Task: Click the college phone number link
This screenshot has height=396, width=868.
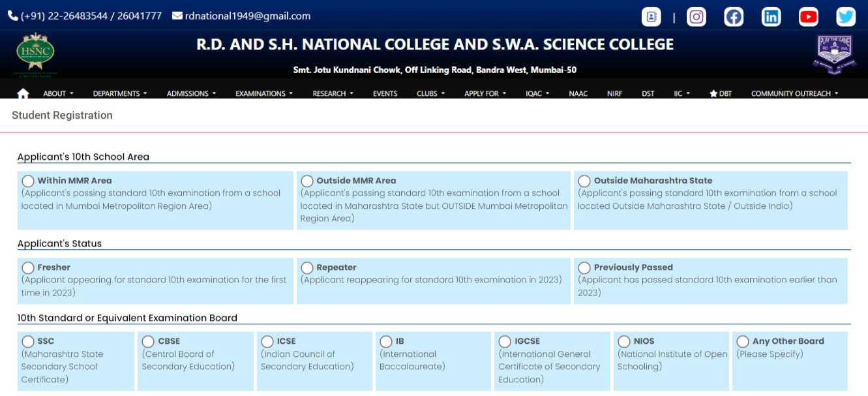Action: (91, 16)
